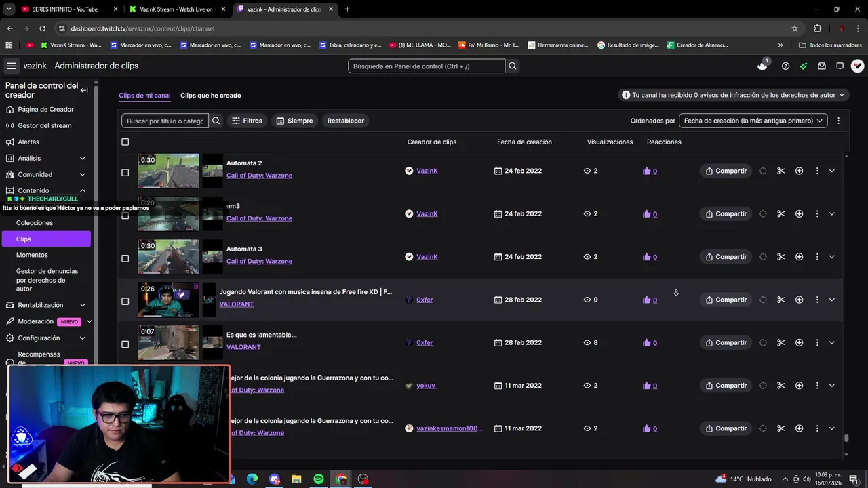The image size is (868, 488).
Task: Click the search magnifier in top bar
Action: pyautogui.click(x=513, y=66)
